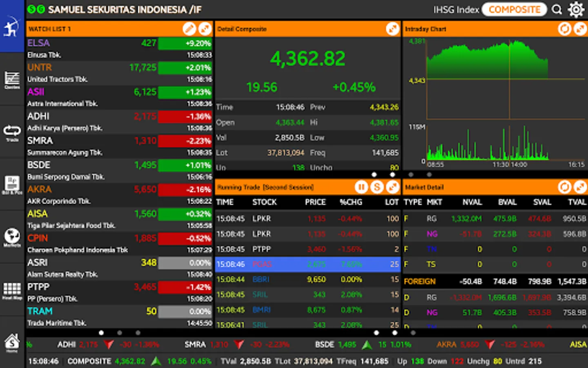Go to second watch list page dot
The width and height of the screenshot is (588, 368).
click(120, 333)
